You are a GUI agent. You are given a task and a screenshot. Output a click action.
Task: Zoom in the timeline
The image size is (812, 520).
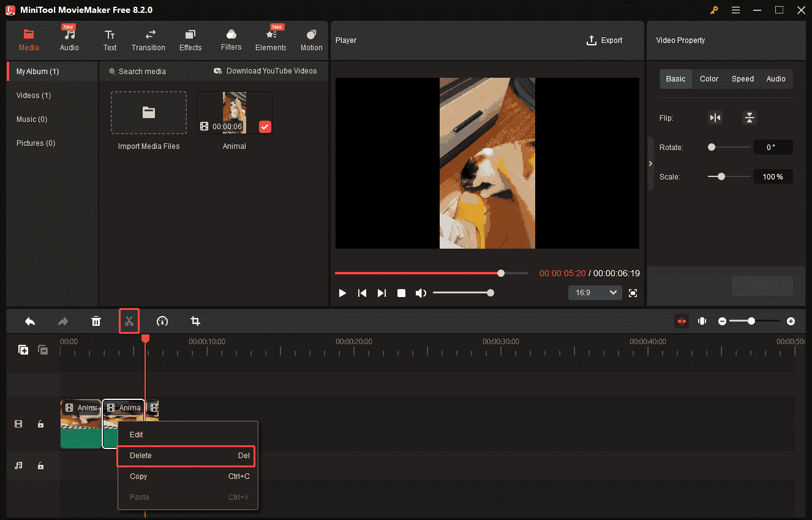click(791, 321)
